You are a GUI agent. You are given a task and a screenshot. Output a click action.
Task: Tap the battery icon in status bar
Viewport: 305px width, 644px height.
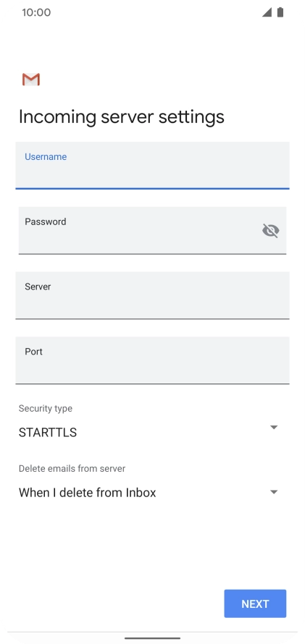tap(280, 12)
